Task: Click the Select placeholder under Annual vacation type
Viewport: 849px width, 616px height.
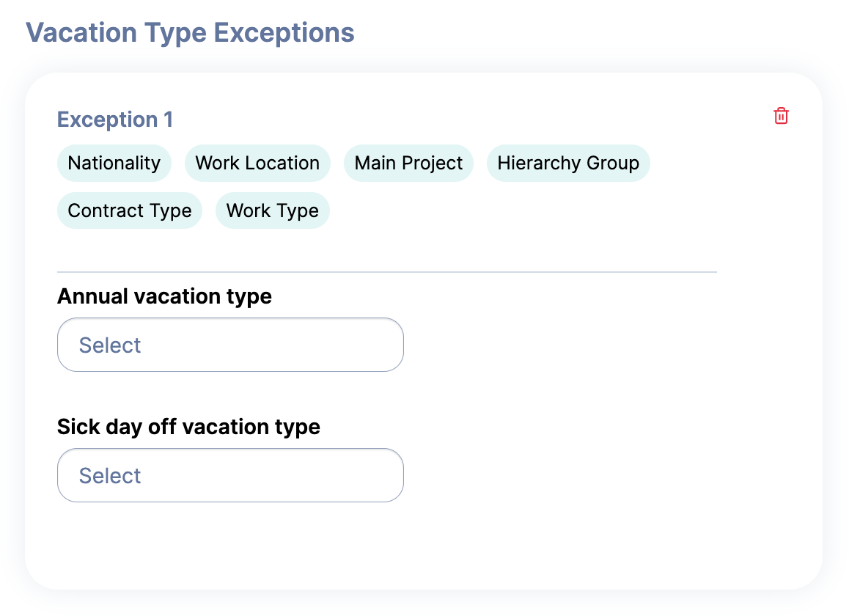Action: [x=110, y=345]
